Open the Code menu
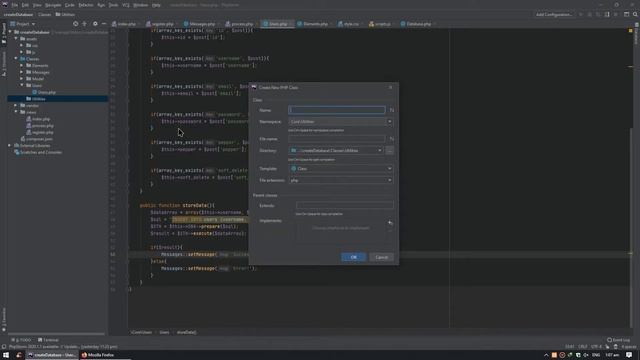Screen dimensions: 640x360 [x=70, y=5]
